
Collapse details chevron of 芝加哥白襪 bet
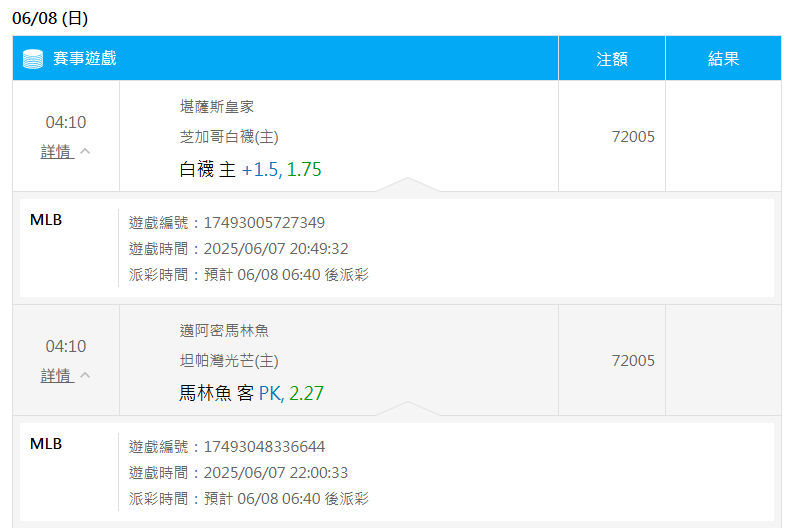(86, 150)
